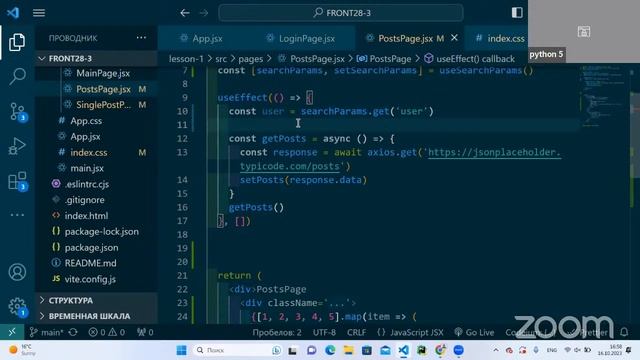Image resolution: width=640 pixels, height=360 pixels.
Task: Open Explorer panel more actions (…)
Action: tap(141, 38)
